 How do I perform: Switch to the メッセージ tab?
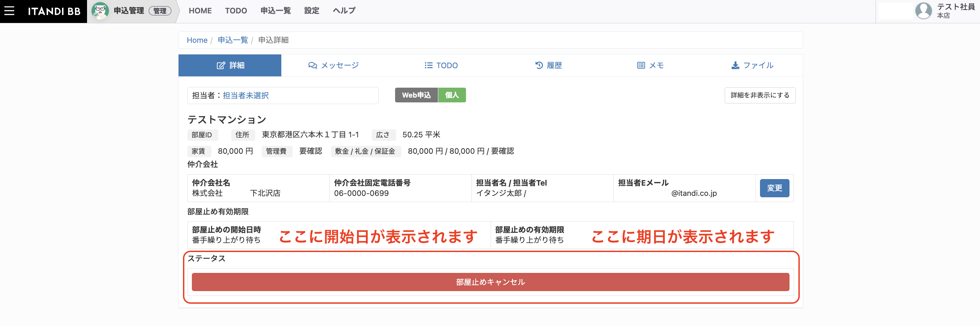[333, 65]
